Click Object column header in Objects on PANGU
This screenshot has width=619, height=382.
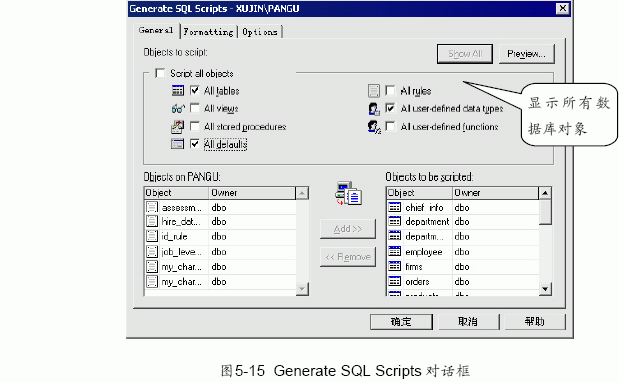176,193
